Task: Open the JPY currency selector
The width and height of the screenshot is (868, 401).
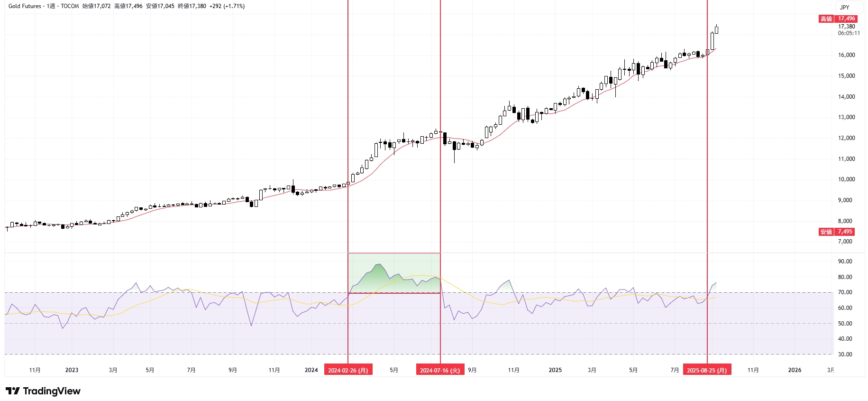Action: pyautogui.click(x=845, y=7)
